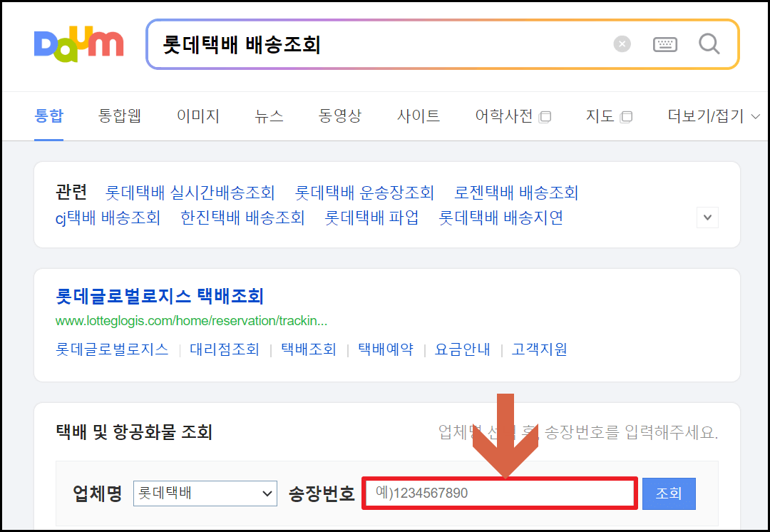Image resolution: width=770 pixels, height=532 pixels.
Task: Open the virtual keyboard icon
Action: (x=665, y=44)
